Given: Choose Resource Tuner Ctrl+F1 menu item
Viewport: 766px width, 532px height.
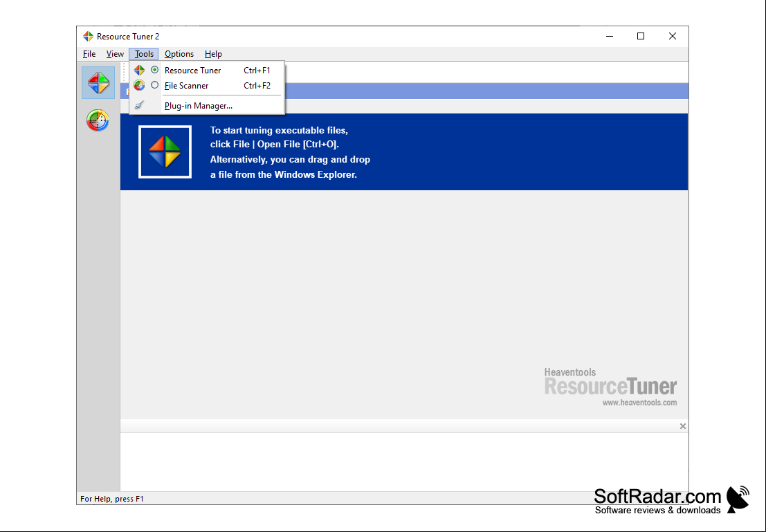Looking at the screenshot, I should [207, 71].
